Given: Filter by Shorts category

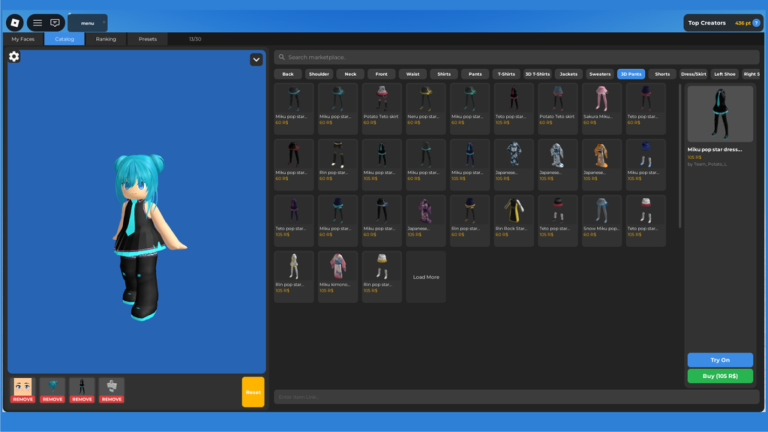Looking at the screenshot, I should [x=662, y=74].
